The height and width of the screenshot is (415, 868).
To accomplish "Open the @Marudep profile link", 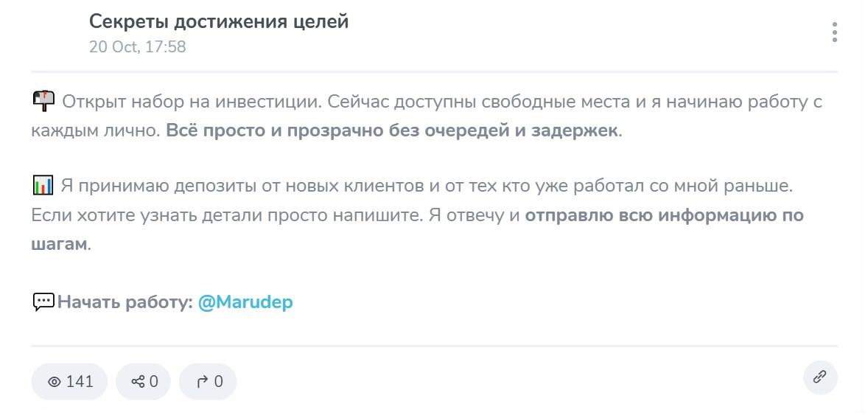I will 245,302.
